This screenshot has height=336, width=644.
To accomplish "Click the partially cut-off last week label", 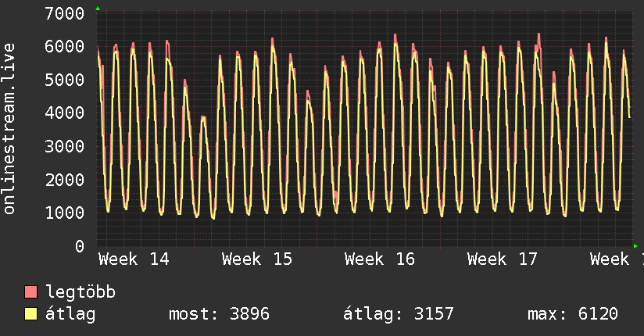I will tap(616, 259).
